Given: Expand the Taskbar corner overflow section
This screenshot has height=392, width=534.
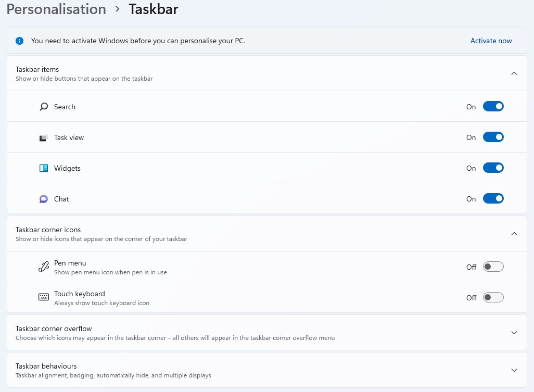Looking at the screenshot, I should pyautogui.click(x=514, y=333).
